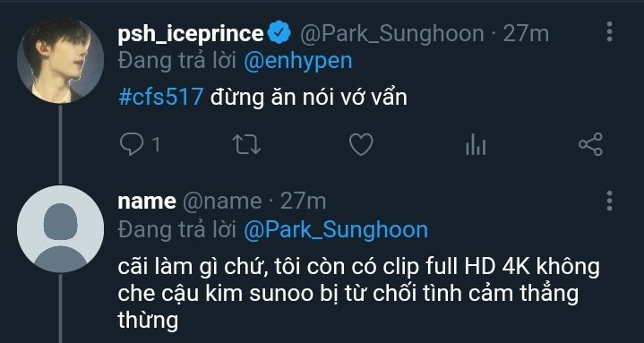This screenshot has height=343, width=644.
Task: Open the gray @name handle
Action: coord(222,202)
